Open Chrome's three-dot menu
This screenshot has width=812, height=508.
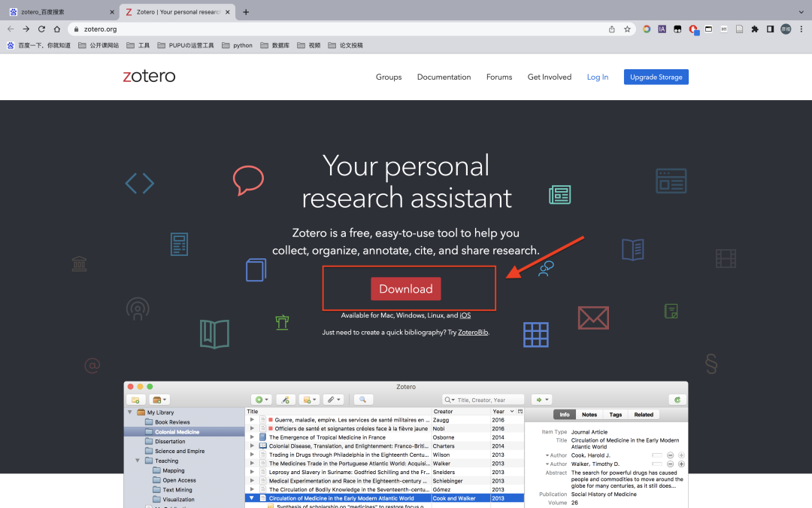click(x=801, y=29)
